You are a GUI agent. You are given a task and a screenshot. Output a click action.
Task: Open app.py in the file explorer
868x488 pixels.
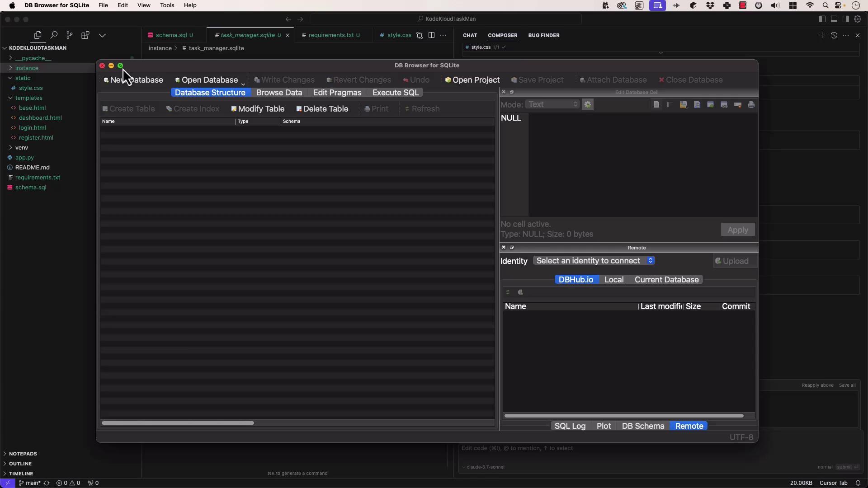pyautogui.click(x=24, y=158)
